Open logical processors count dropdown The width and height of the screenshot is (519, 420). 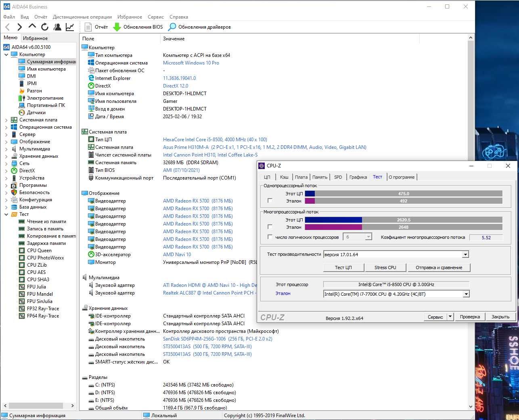(x=368, y=237)
